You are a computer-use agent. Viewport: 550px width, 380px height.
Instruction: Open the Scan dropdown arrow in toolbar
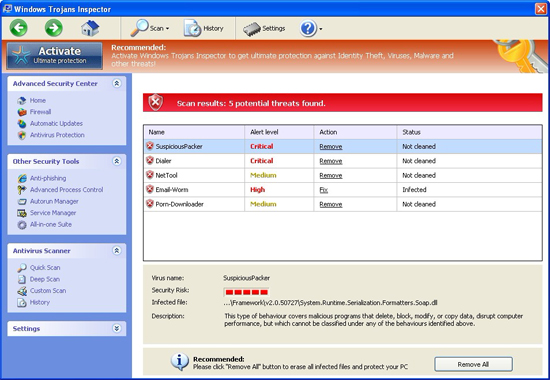click(168, 28)
